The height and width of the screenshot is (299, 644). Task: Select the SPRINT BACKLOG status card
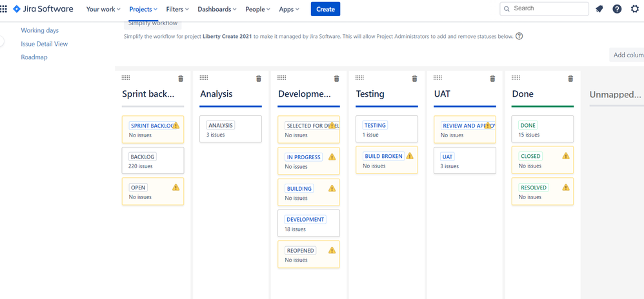coord(153,130)
